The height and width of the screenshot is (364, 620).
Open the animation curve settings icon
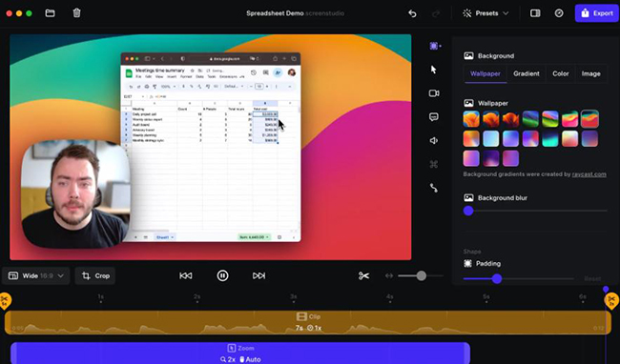[x=434, y=188]
